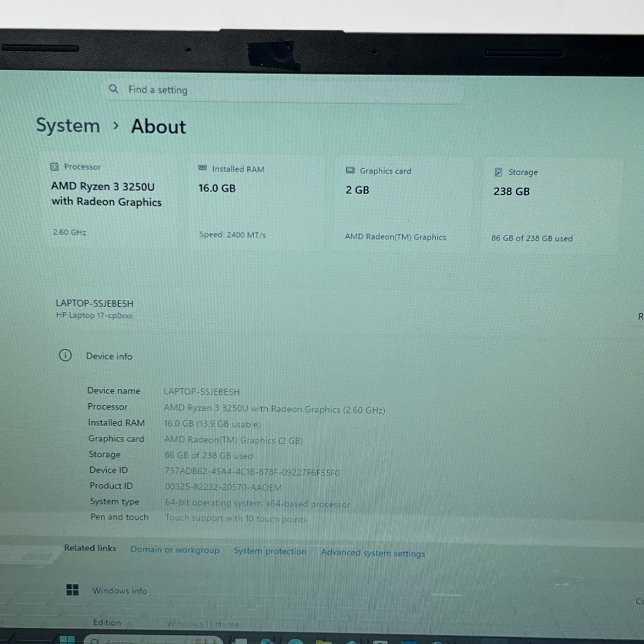The image size is (644, 644).
Task: Select "Touch support with 10 touch points"
Action: point(236,518)
